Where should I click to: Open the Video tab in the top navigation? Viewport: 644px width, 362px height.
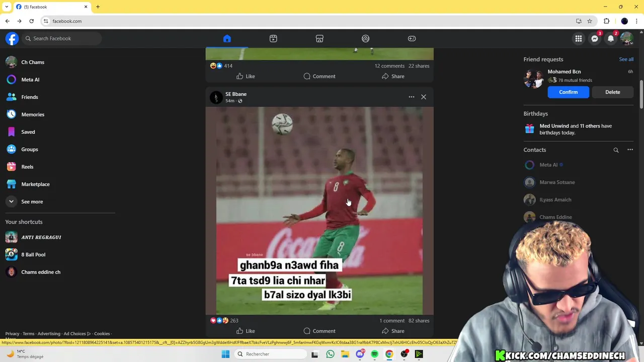coord(273,39)
